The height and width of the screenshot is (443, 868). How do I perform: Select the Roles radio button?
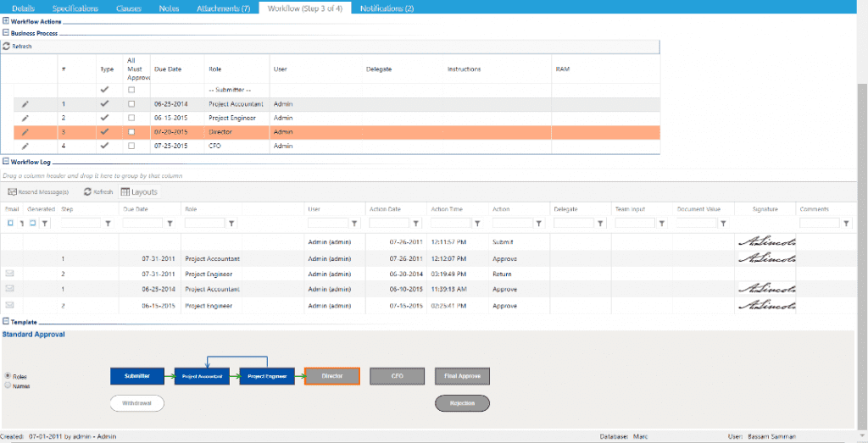click(8, 375)
